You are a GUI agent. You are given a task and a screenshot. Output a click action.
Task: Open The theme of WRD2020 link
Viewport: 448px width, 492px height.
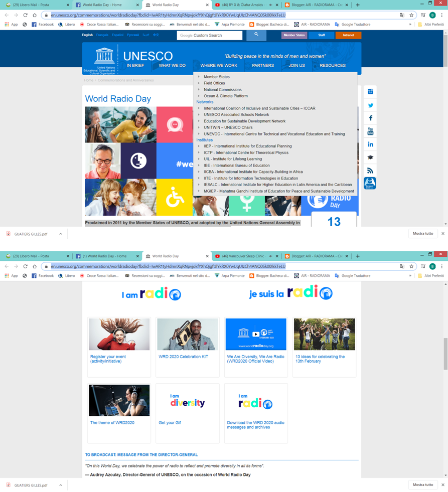[x=112, y=423]
